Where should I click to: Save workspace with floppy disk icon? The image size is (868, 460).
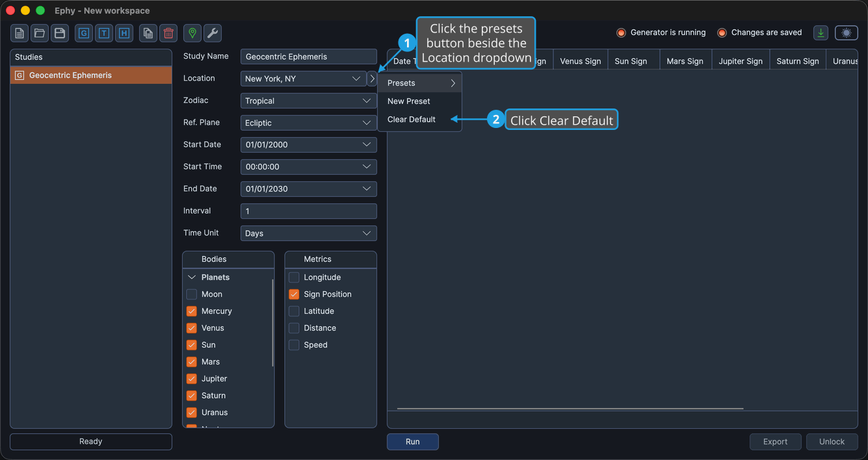(60, 33)
